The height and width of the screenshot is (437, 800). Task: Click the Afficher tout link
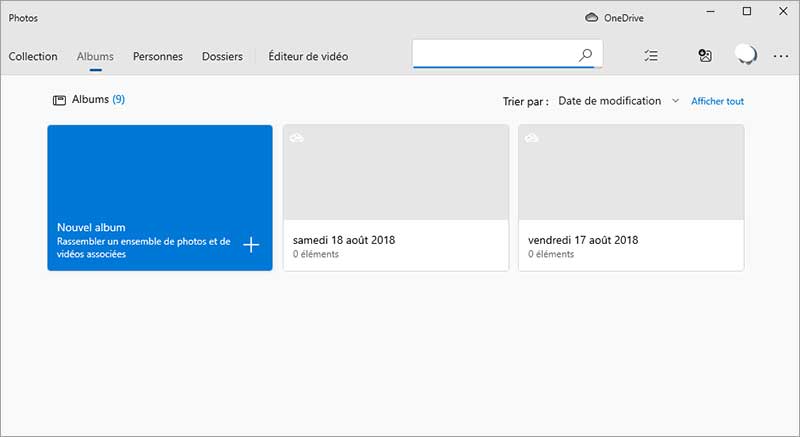coord(717,101)
